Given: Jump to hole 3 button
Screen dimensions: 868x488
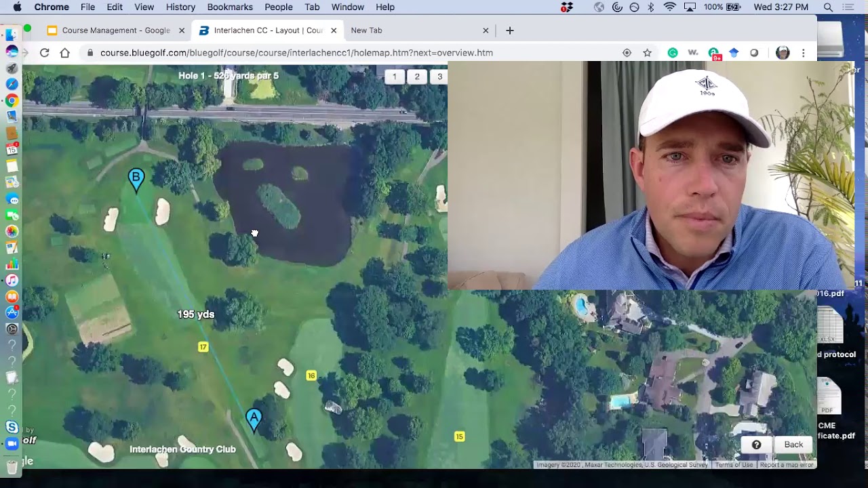Looking at the screenshot, I should pyautogui.click(x=439, y=77).
